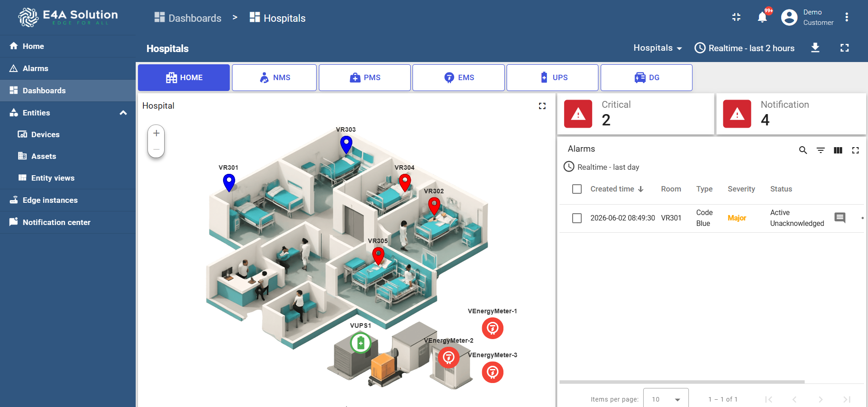Select the blue VR301 map marker
Viewport: 868px width, 407px height.
click(229, 182)
